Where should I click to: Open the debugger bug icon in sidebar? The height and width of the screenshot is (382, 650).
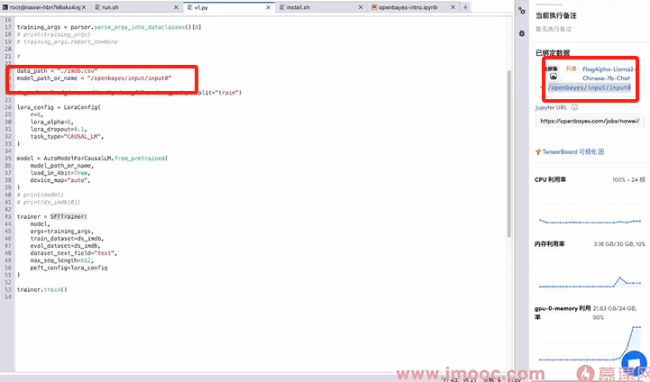521,34
